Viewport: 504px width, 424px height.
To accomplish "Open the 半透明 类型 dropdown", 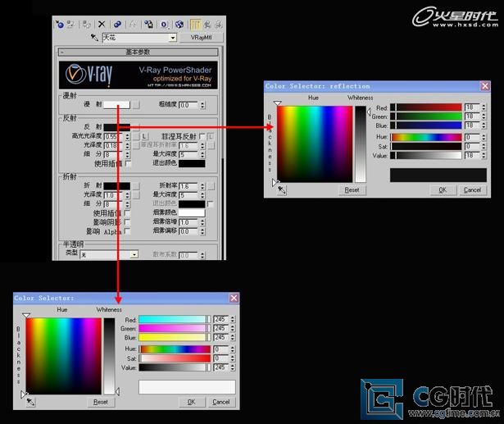I will pos(134,254).
